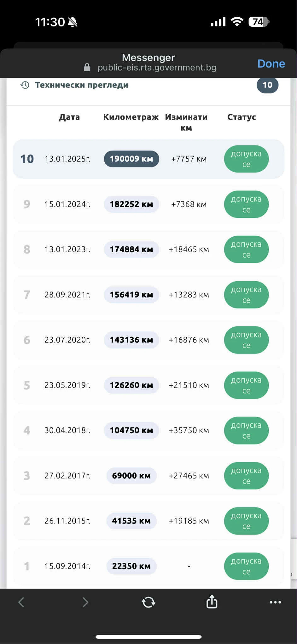Tap the history clock icon
Viewport: 297px width, 644px height.
[x=25, y=85]
